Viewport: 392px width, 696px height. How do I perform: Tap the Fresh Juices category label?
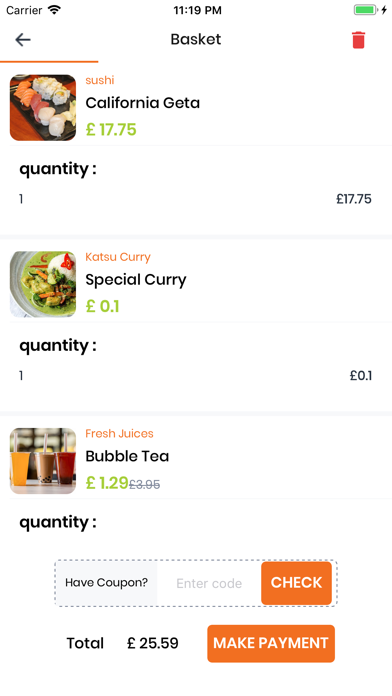[x=119, y=434]
